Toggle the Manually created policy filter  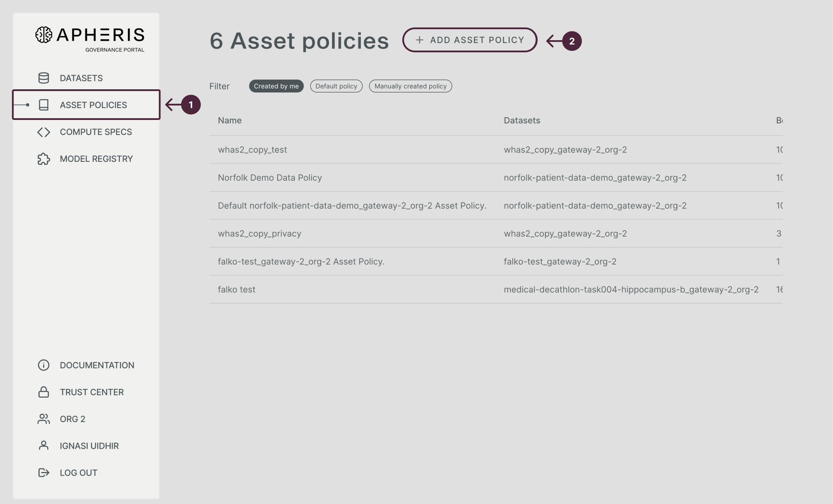[x=410, y=86]
